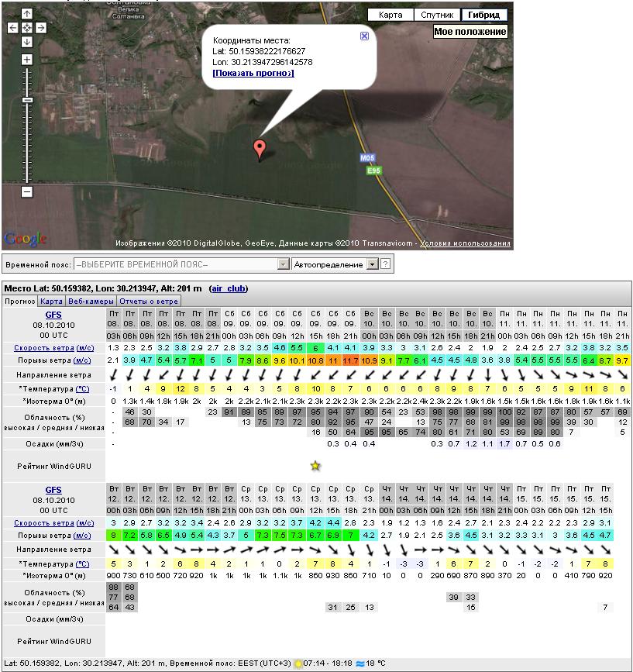Image resolution: width=633 pixels, height=672 pixels.
Task: Expand the Автоопределение dropdown
Action: click(372, 264)
